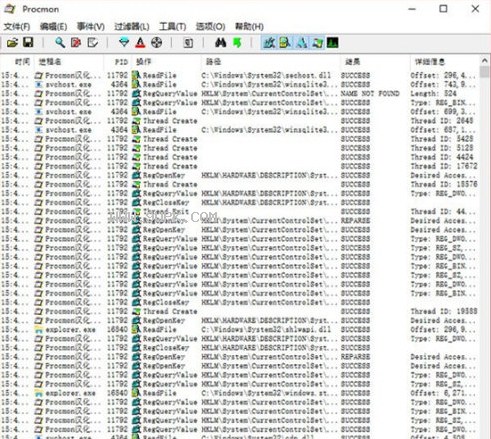Select the Offset: 699 detail cell
This screenshot has height=439, width=491.
click(443, 112)
